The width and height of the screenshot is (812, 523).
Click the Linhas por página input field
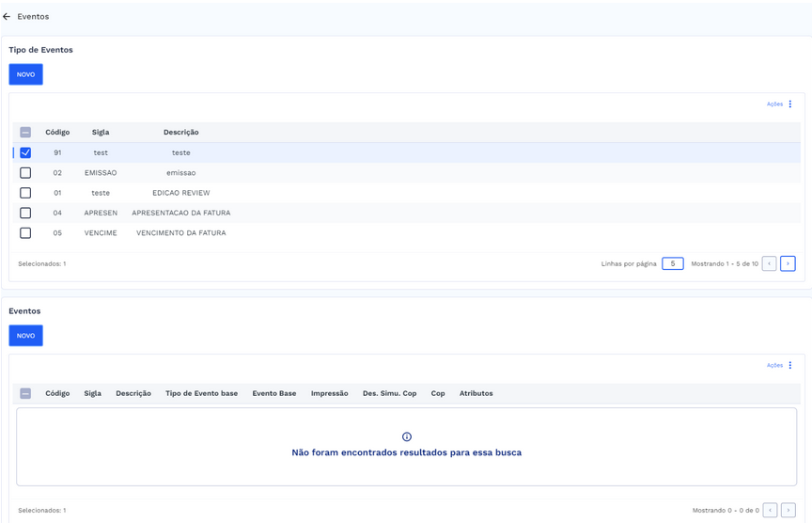(672, 263)
